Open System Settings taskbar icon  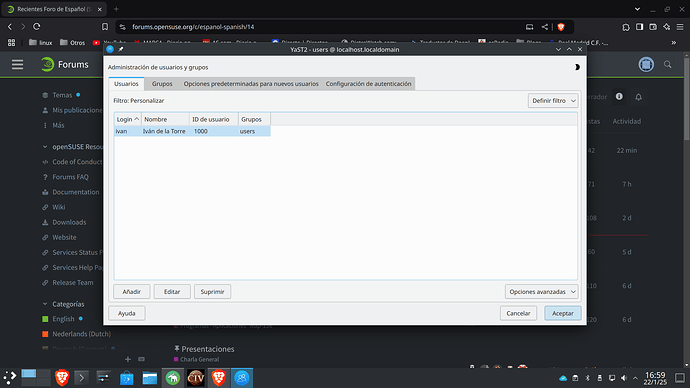coord(103,377)
